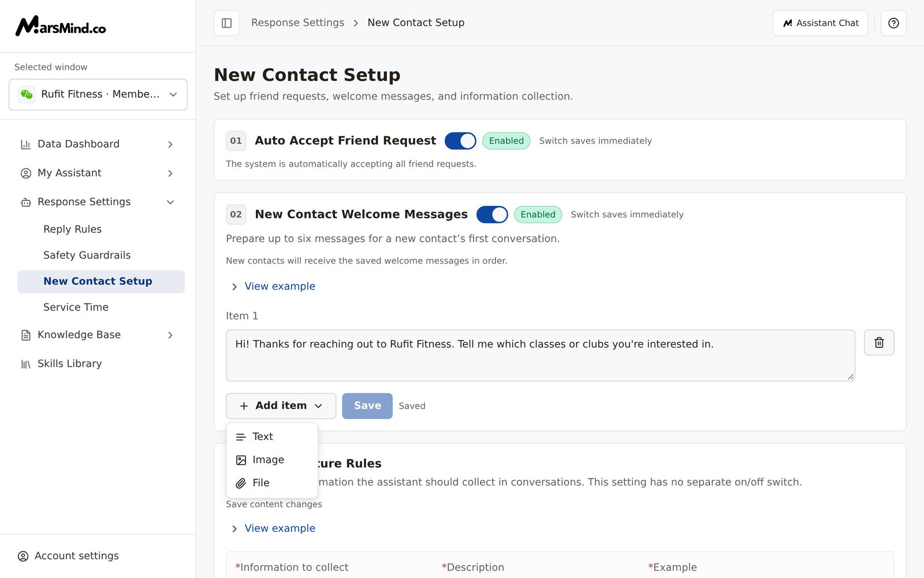Choose File from the Add item menu
The height and width of the screenshot is (578, 924).
coord(272,483)
